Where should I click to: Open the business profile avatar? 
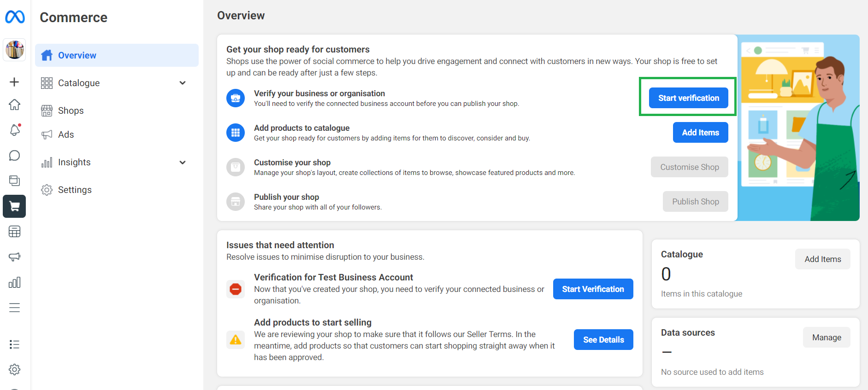coord(15,49)
